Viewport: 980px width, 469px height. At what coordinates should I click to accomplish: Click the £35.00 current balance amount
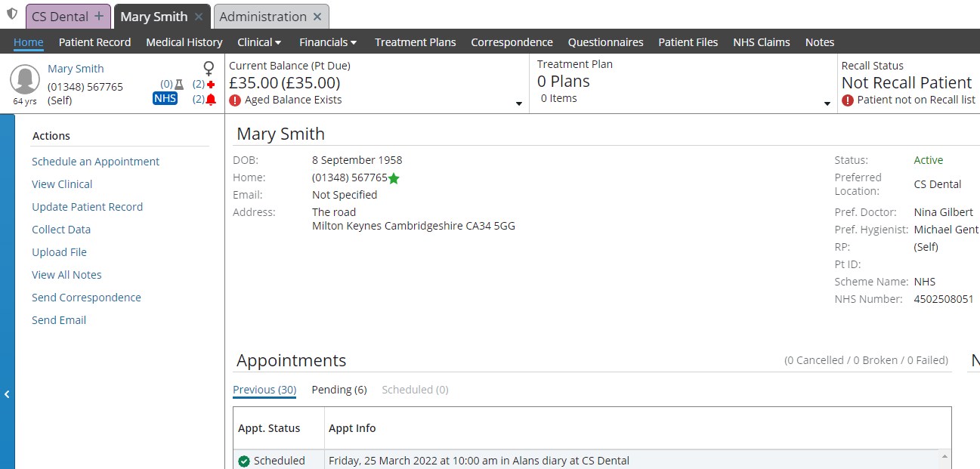point(285,82)
